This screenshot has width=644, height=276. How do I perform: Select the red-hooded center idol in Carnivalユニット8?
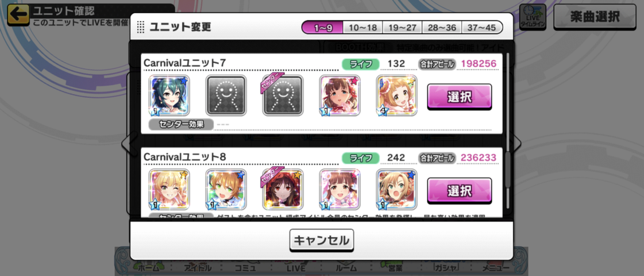[x=283, y=189]
